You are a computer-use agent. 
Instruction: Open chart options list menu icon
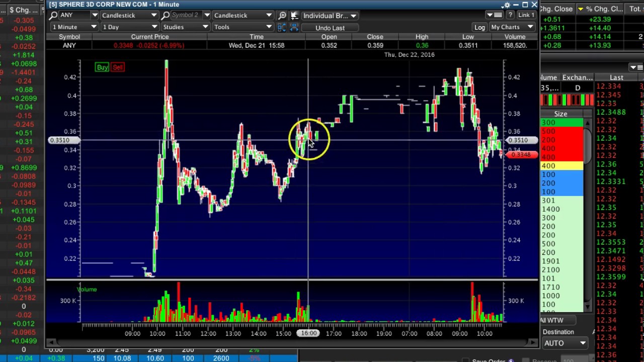pyautogui.click(x=495, y=15)
